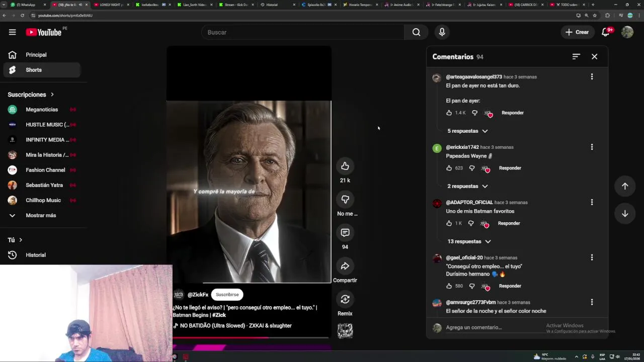Open options for ADAPTOR_OFICIAL's comment
The height and width of the screenshot is (362, 644).
[x=592, y=202]
